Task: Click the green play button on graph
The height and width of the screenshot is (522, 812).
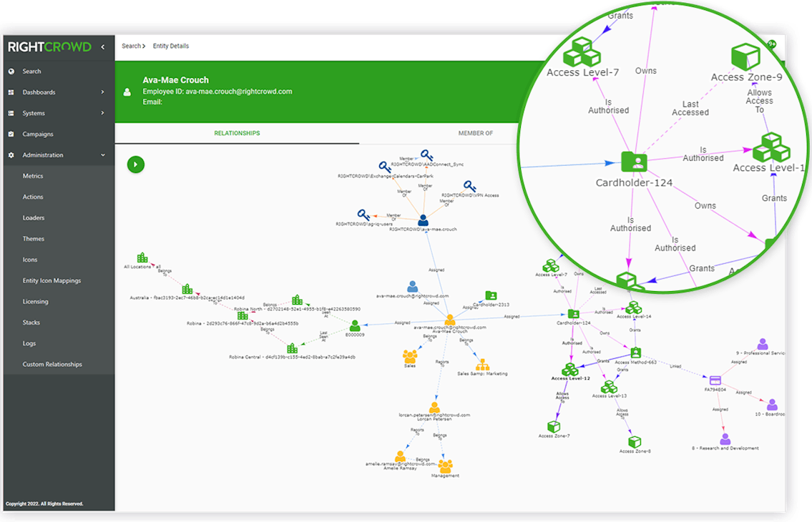Action: 136,164
